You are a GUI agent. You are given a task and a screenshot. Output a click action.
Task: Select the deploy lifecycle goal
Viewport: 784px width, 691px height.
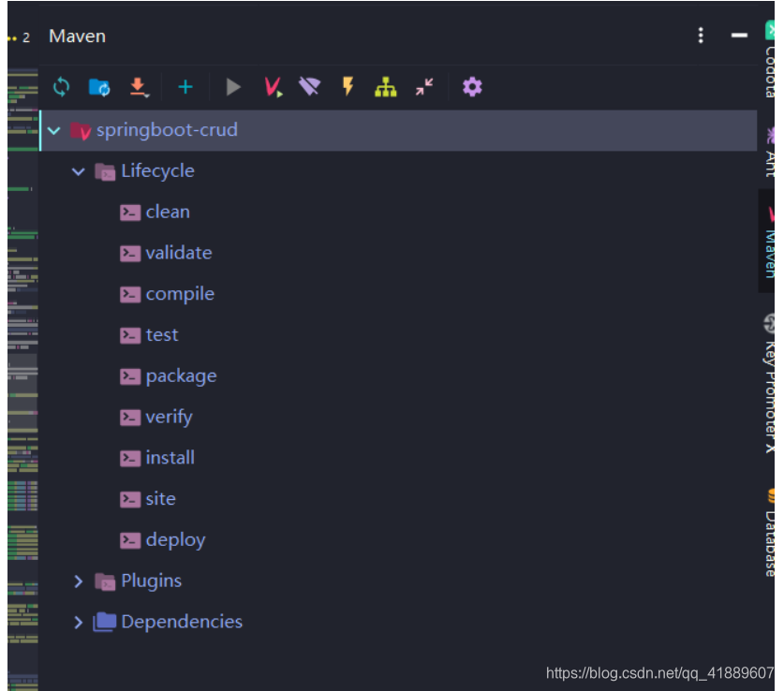tap(175, 539)
